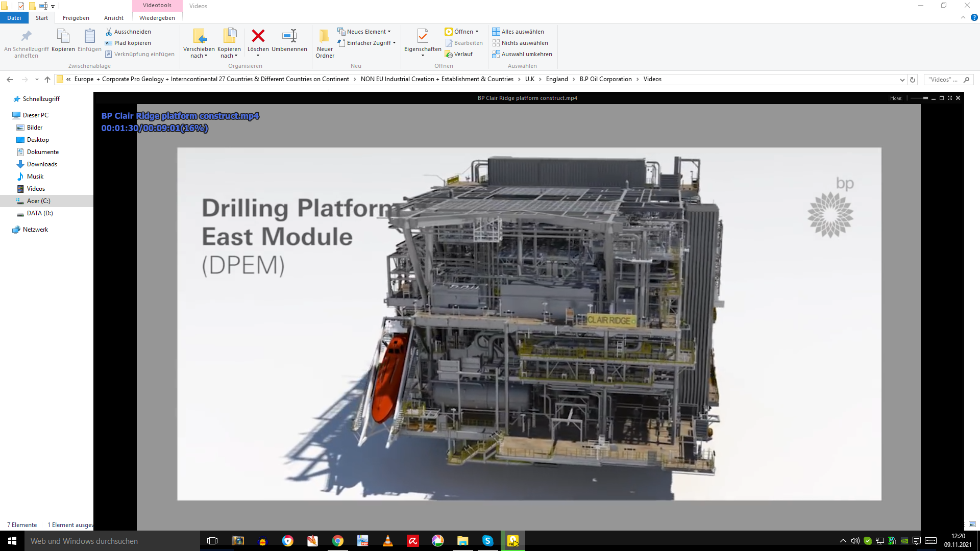
Task: Open the Musik folder
Action: (35, 177)
